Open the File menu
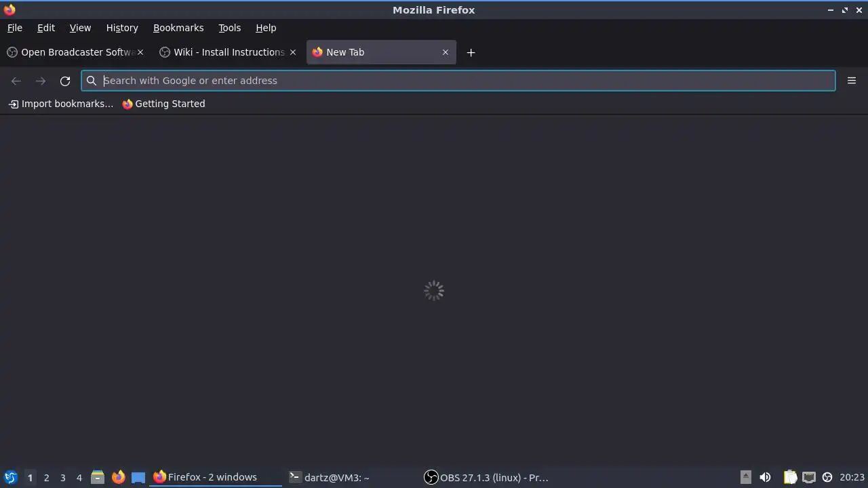 [x=14, y=28]
